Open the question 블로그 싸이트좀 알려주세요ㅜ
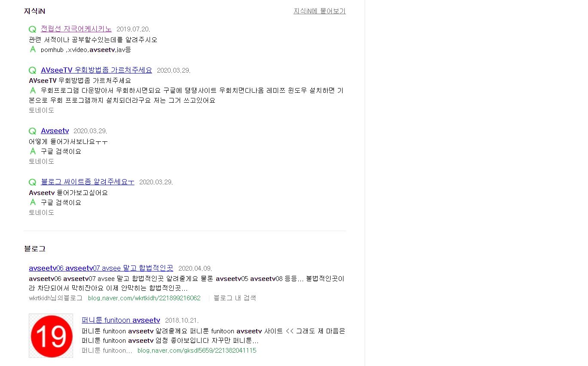 coord(88,182)
